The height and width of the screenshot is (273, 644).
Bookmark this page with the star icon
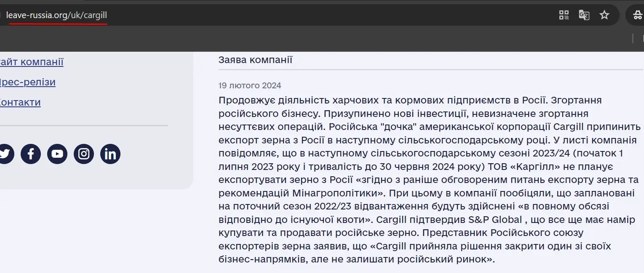pyautogui.click(x=604, y=15)
